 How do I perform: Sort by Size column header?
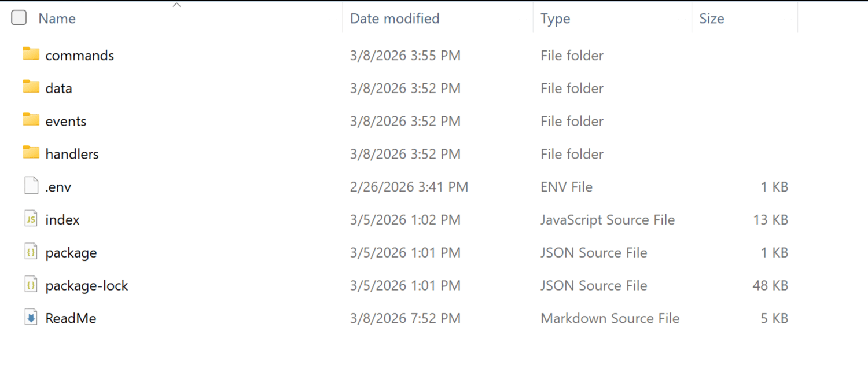711,19
